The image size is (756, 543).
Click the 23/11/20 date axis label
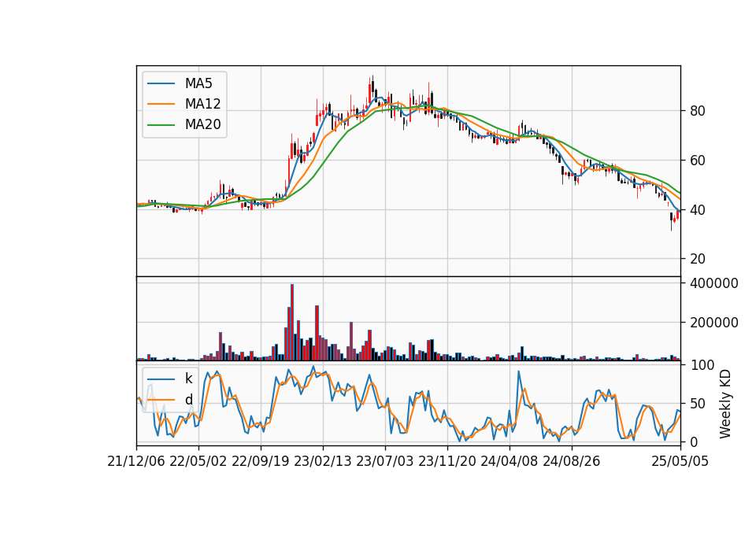pos(447,461)
